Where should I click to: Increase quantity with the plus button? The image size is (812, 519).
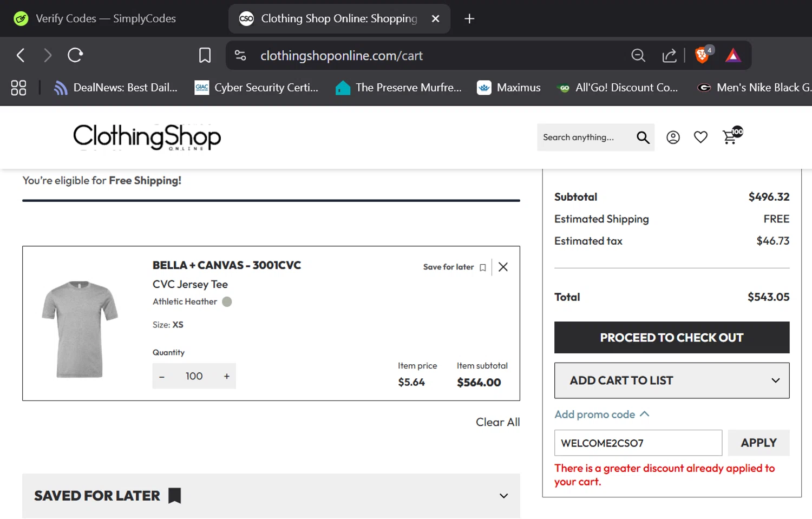[227, 376]
